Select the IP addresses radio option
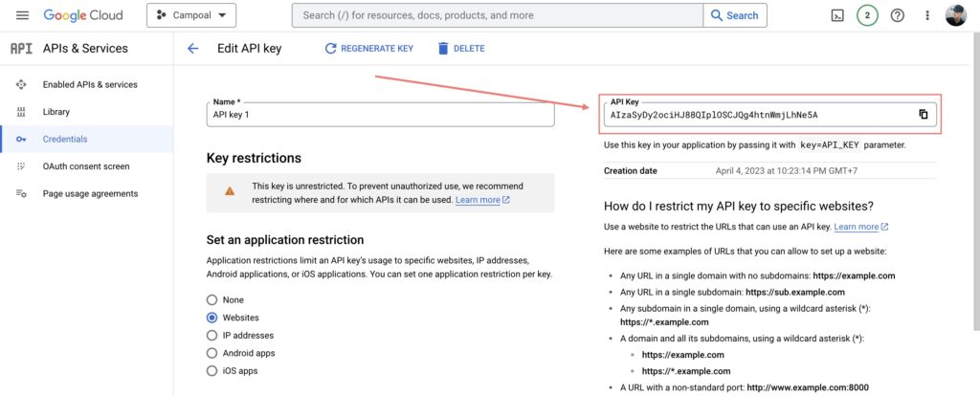Viewport: 980px width, 396px height. coord(212,336)
